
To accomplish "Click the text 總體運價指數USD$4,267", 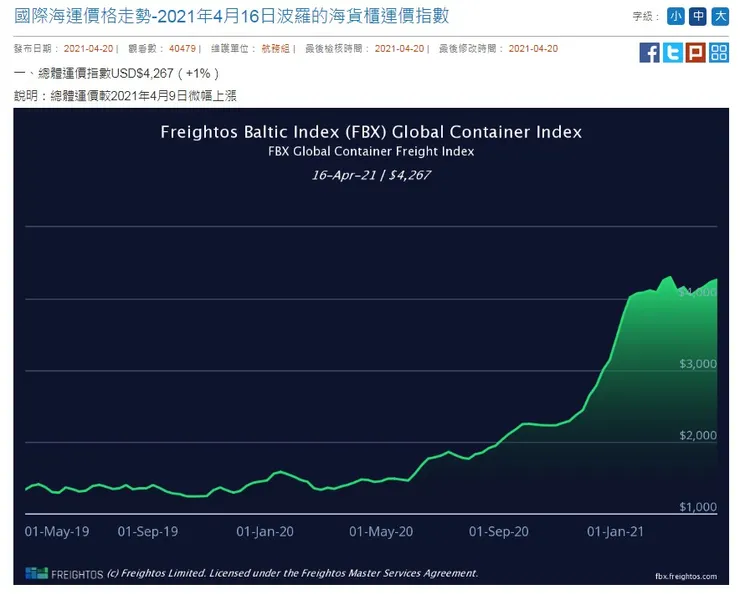I will coord(106,74).
